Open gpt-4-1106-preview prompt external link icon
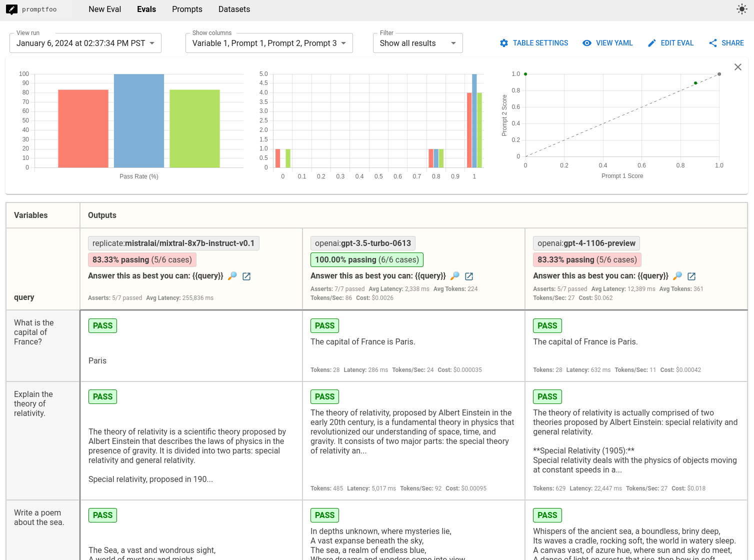Screen dimensions: 754x560 pos(691,276)
